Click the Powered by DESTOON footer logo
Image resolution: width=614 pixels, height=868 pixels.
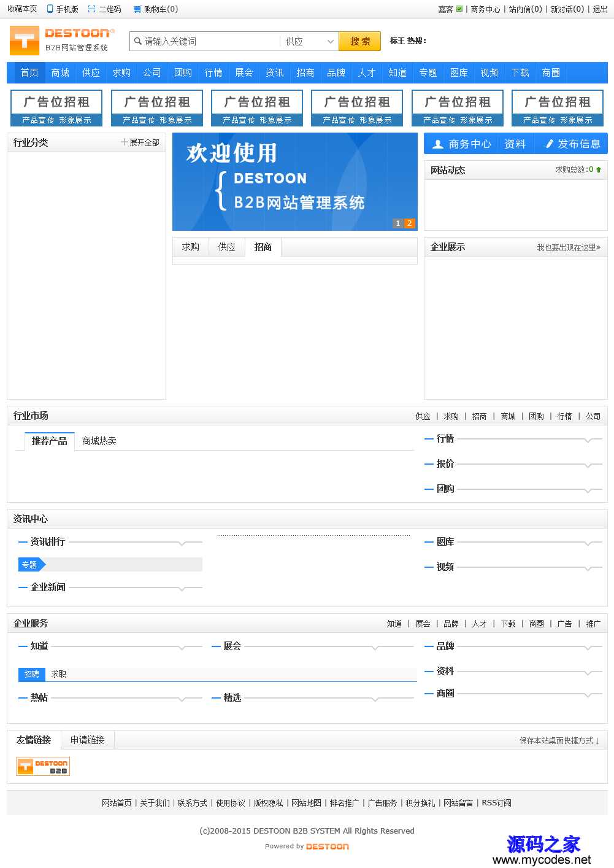point(328,847)
